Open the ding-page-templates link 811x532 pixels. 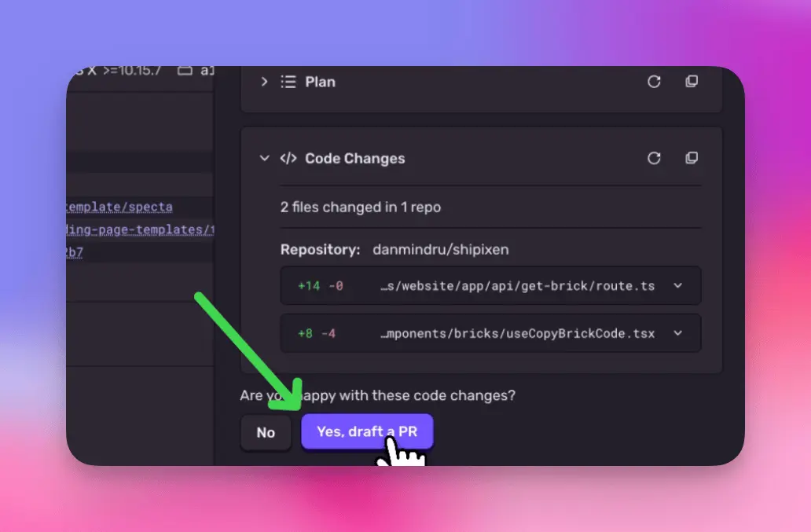140,229
